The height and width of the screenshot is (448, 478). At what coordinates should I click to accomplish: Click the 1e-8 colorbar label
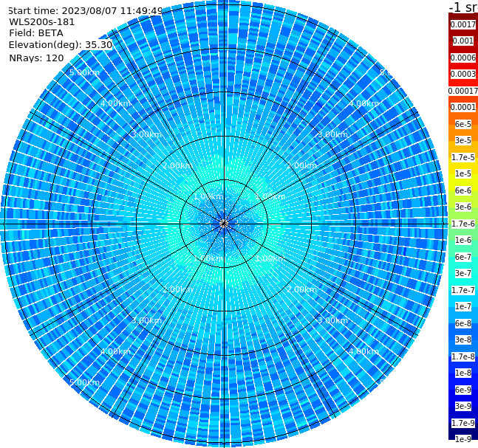pyautogui.click(x=463, y=373)
